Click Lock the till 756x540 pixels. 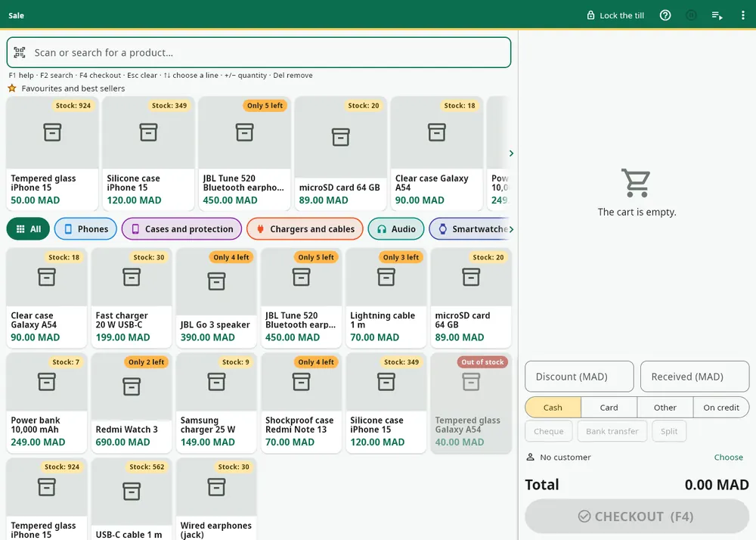[x=615, y=15]
